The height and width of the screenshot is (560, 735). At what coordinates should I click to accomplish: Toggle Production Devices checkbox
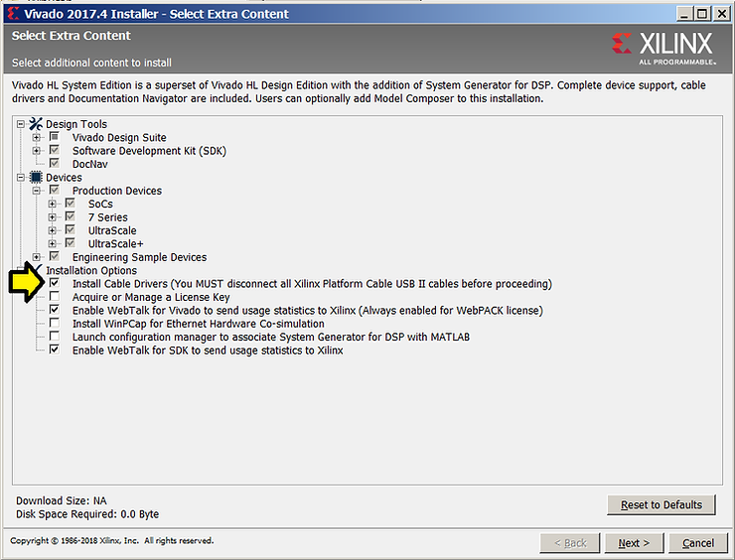(55, 190)
